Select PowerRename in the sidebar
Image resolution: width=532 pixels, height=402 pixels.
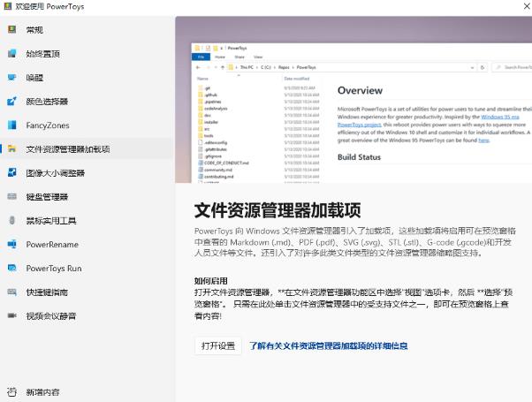pos(87,244)
